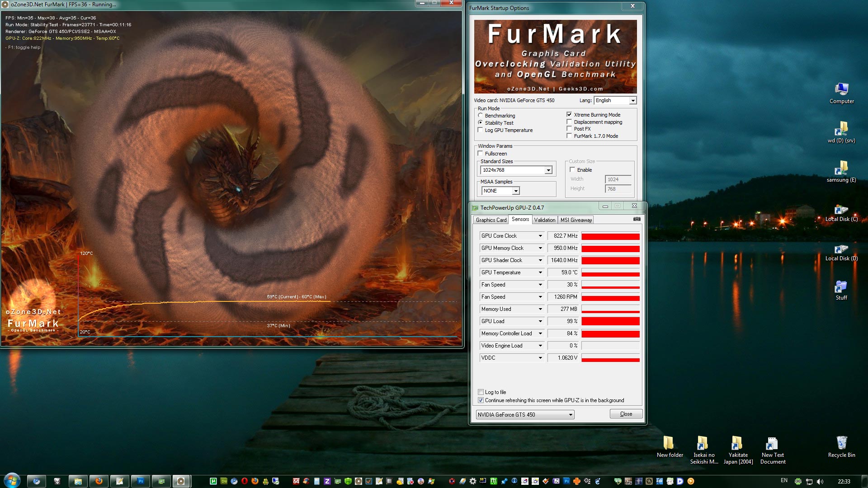The image size is (868, 488).
Task: Select the Benchmarking radio button
Action: 481,116
